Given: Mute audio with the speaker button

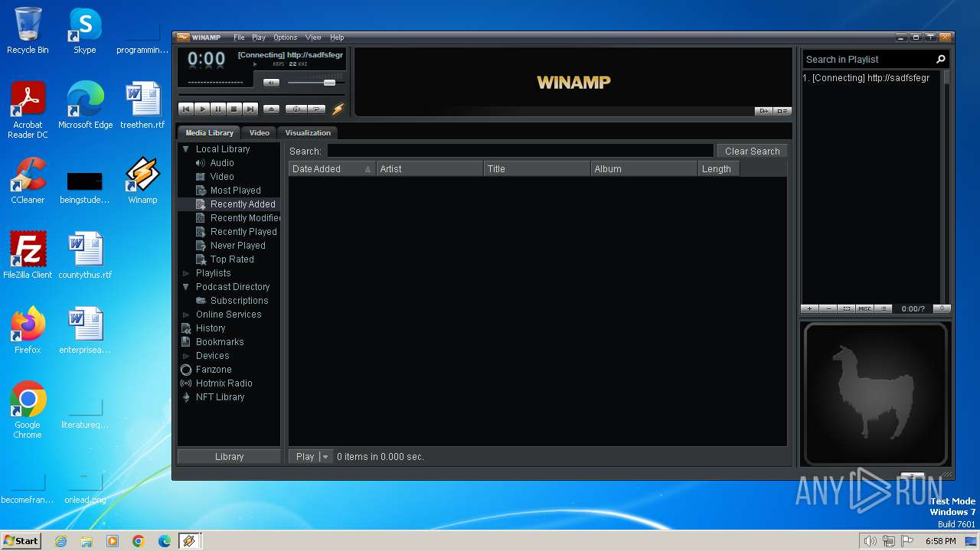Looking at the screenshot, I should click(271, 83).
